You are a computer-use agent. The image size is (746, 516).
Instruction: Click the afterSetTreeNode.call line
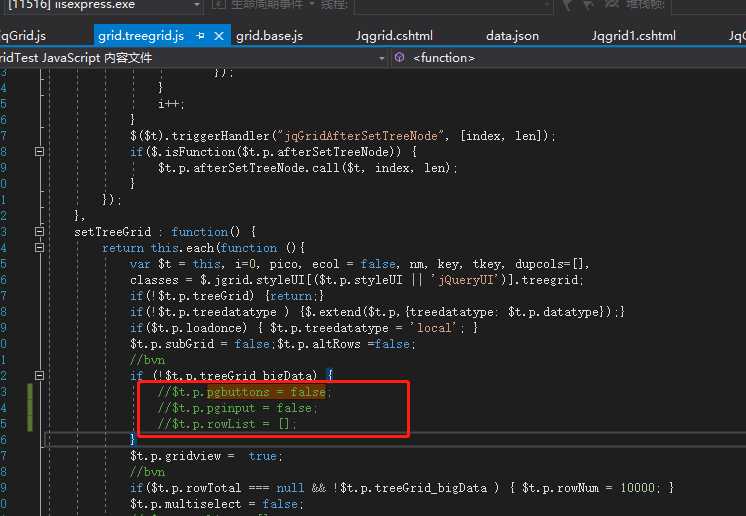pyautogui.click(x=307, y=168)
